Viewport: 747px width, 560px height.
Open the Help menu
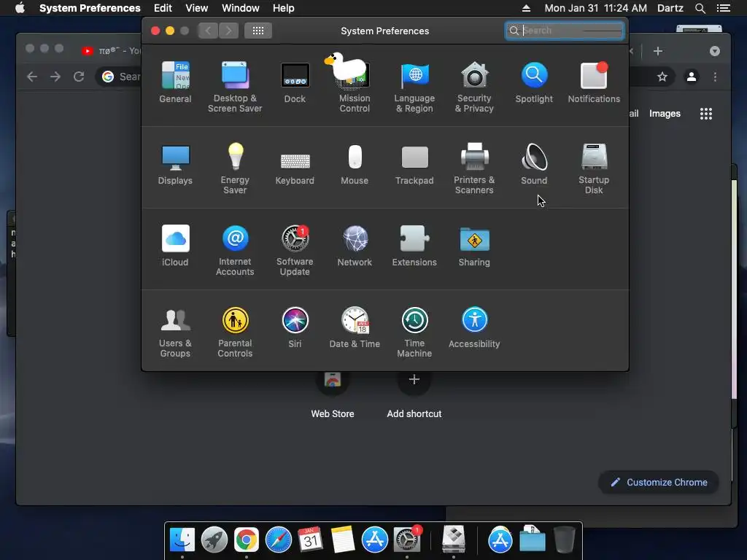point(284,8)
